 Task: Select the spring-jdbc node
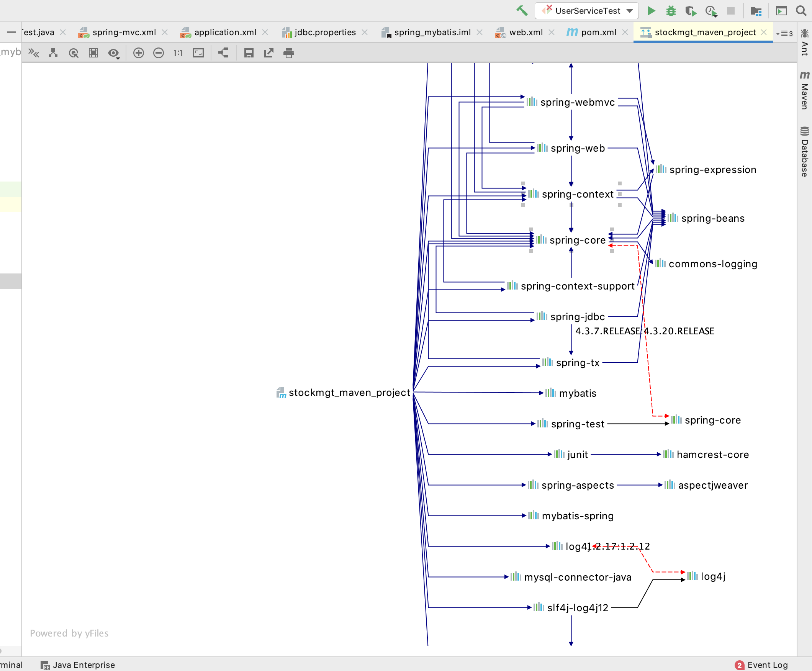(571, 317)
